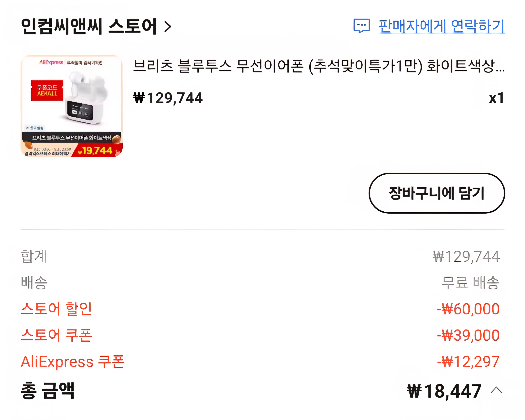
Task: Click the chat bubble message icon
Action: 361,26
